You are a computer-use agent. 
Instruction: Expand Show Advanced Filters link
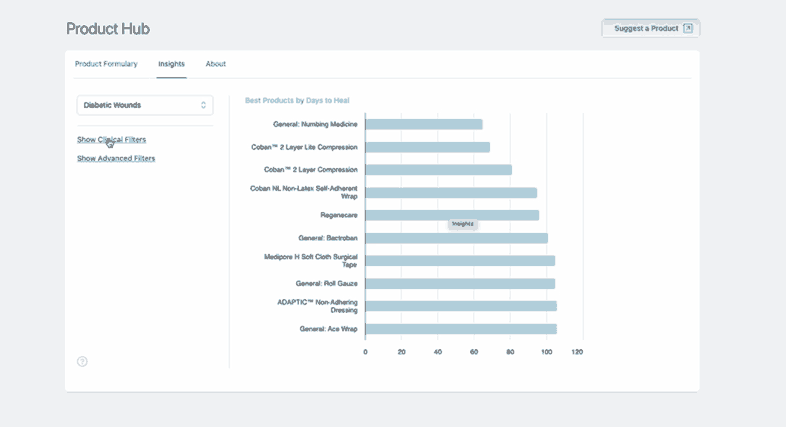coord(116,158)
